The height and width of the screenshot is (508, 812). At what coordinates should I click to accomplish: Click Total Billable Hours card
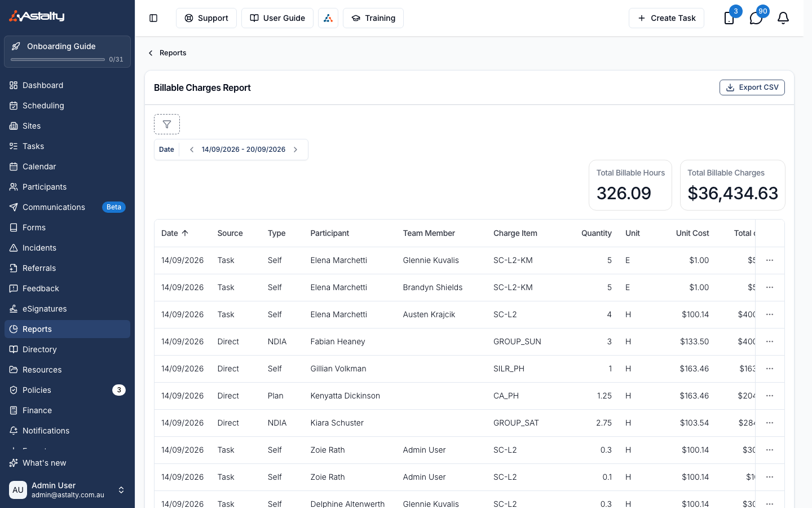click(630, 185)
